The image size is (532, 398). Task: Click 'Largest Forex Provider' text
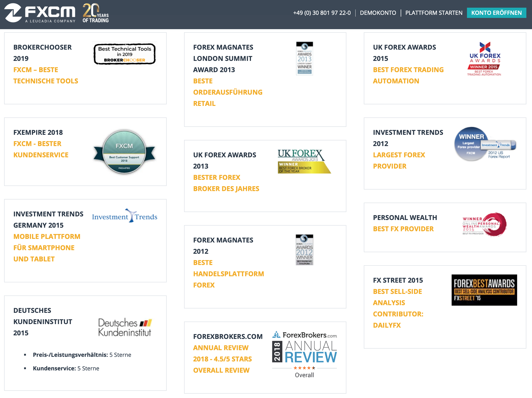(399, 161)
